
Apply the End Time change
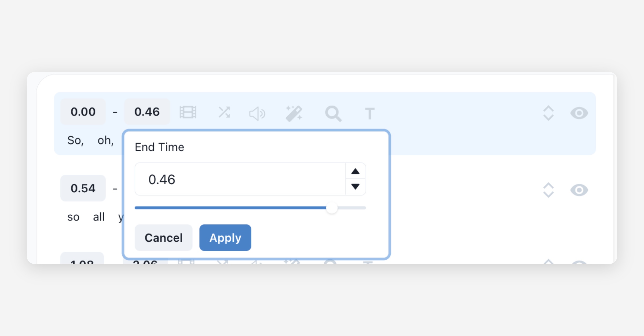[x=225, y=238]
